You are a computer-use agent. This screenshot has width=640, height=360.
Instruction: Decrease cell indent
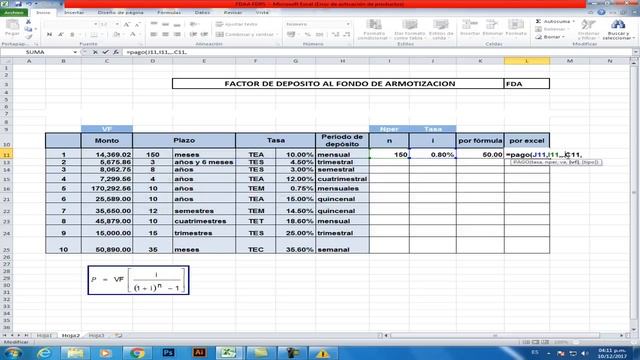pos(193,35)
